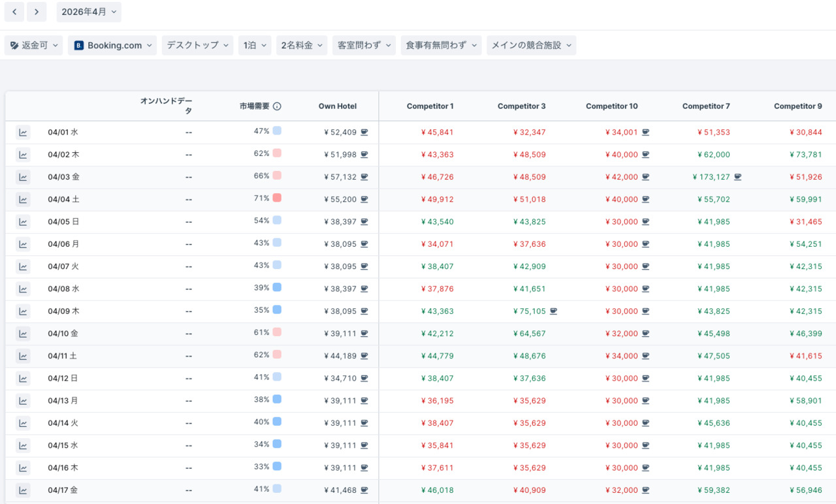Open the 2名料金 occupancy dropdown
836x504 pixels.
(301, 46)
